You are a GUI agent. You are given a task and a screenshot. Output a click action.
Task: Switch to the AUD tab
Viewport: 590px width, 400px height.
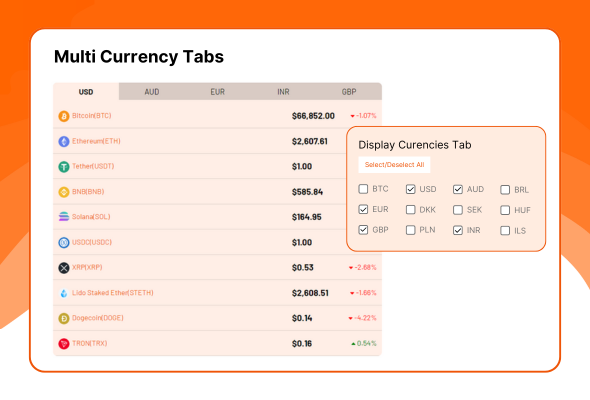pos(152,92)
